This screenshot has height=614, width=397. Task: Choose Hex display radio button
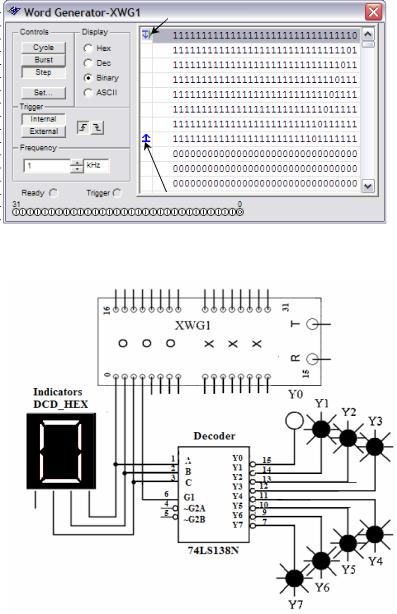coord(88,48)
